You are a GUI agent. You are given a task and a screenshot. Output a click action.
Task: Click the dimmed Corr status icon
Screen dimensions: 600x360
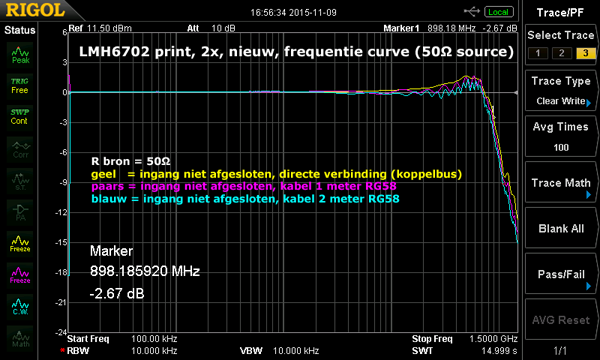[x=20, y=149]
